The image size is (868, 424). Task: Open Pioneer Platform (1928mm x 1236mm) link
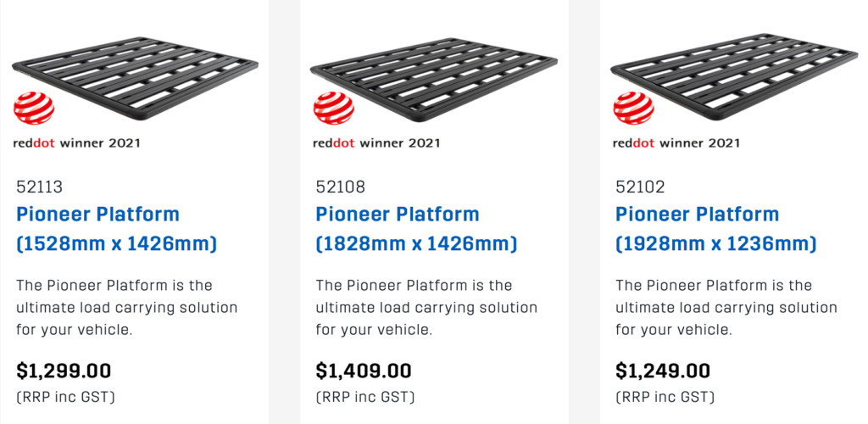point(715,229)
